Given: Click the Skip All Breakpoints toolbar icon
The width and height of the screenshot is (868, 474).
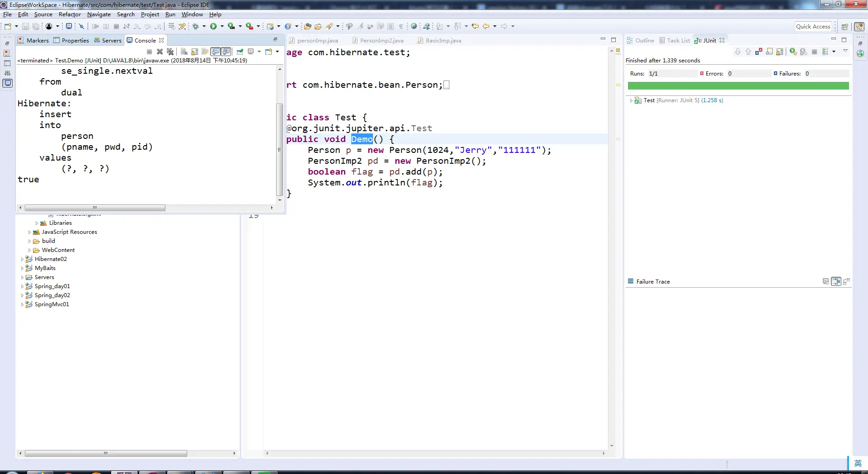Looking at the screenshot, I should coord(81,26).
